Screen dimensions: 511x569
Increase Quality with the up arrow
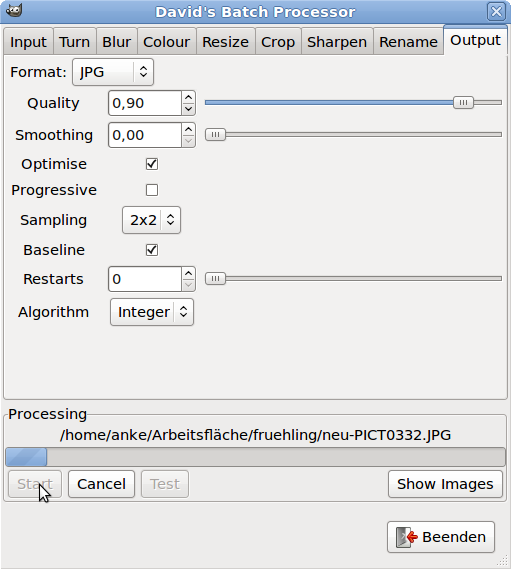tap(188, 97)
